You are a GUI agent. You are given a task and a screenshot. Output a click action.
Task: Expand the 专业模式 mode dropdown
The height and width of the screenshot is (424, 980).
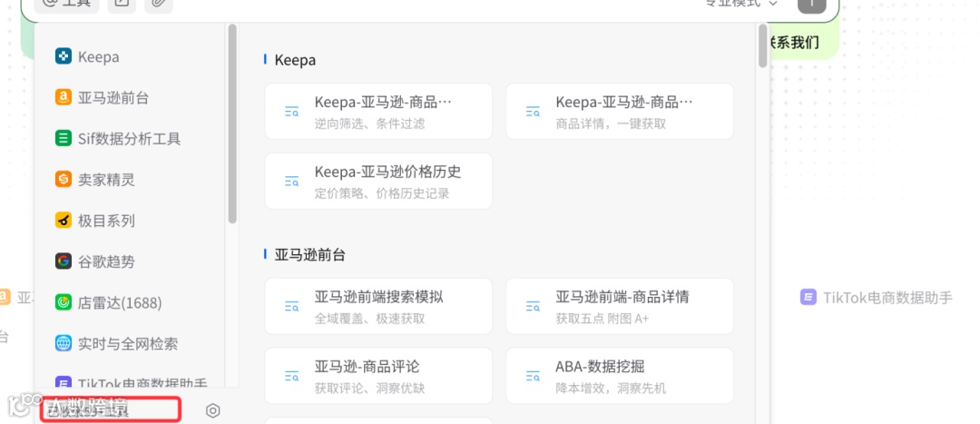click(x=741, y=3)
